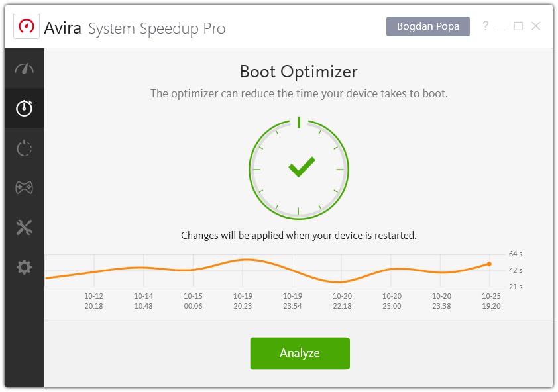Click the green Analyze button
The image size is (558, 392).
(x=300, y=353)
